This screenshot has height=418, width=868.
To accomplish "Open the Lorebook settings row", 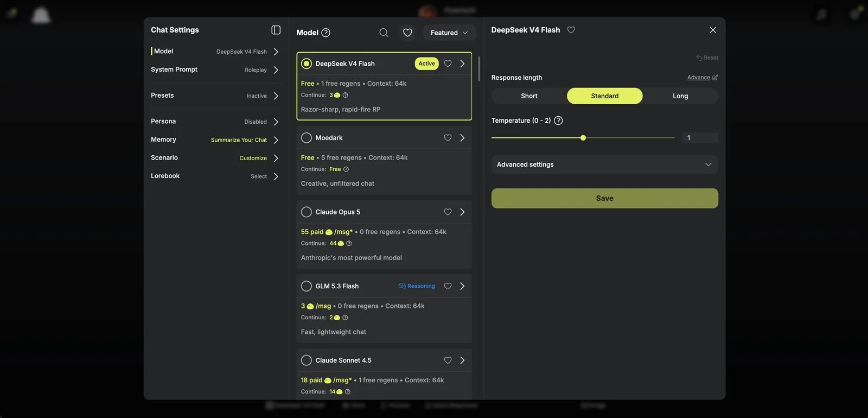I will [x=215, y=176].
